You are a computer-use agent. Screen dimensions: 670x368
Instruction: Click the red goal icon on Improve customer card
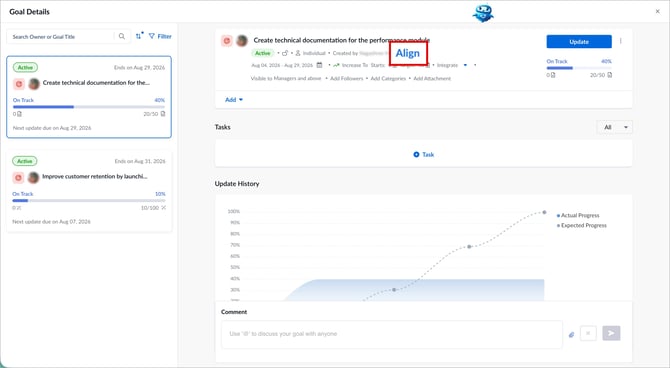click(x=18, y=177)
